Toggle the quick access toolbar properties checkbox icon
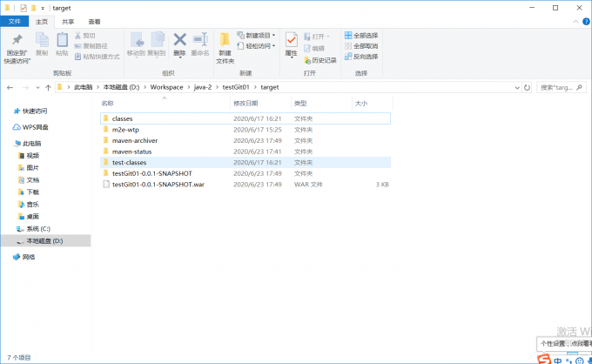Screen dimensions: 592x364 [x=23, y=7]
